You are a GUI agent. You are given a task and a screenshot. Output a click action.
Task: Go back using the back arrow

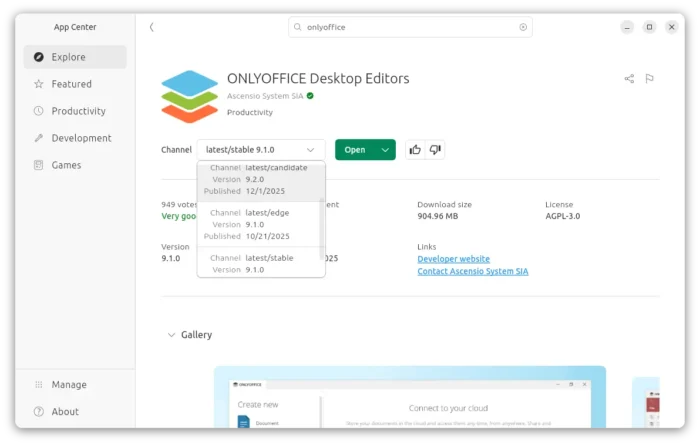[152, 27]
